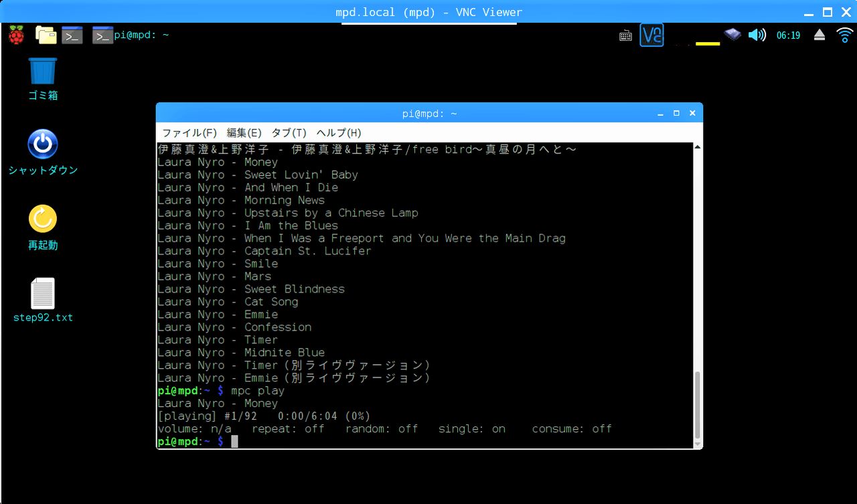Open the Raspberry Pi main menu
857x504 pixels.
(15, 35)
